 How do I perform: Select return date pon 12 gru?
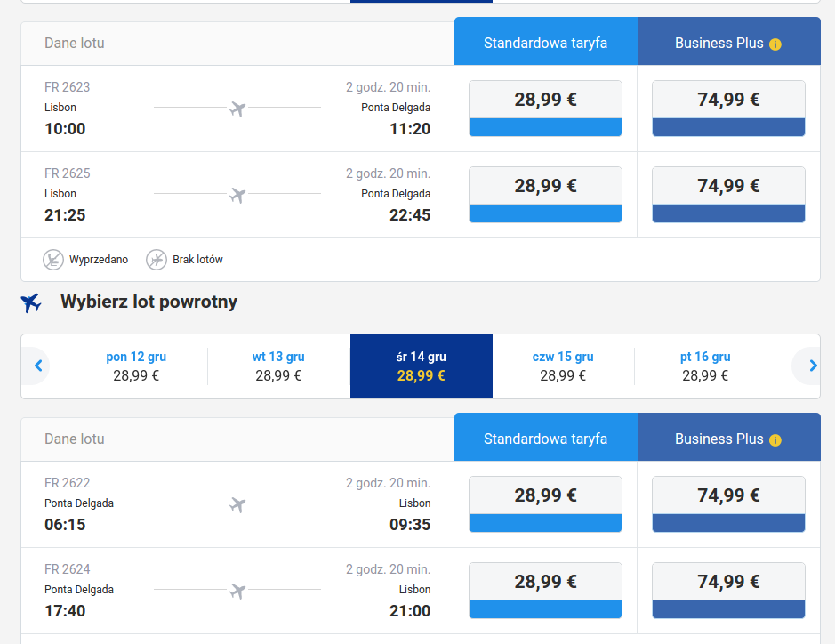tap(136, 366)
